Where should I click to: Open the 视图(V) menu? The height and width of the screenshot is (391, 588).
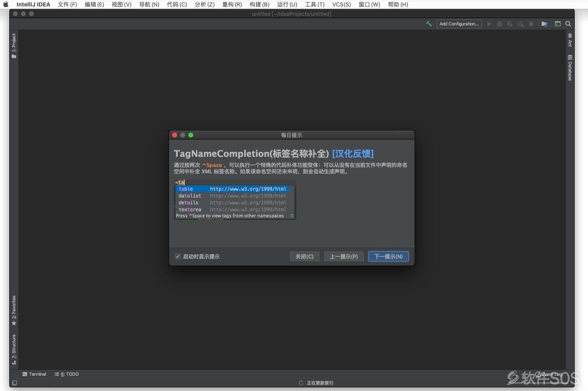coord(121,4)
